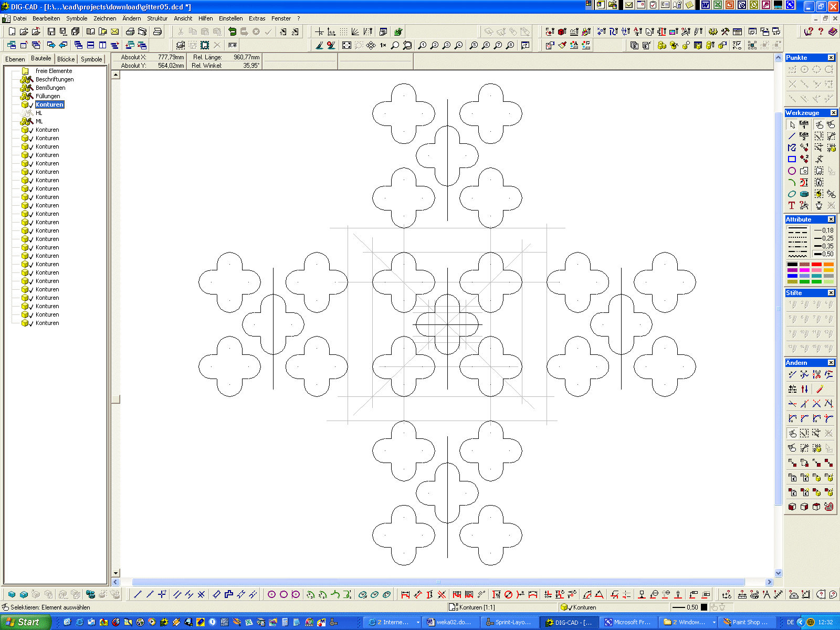This screenshot has height=630, width=840.
Task: Save the drawing with the floppy disk icon
Action: [x=51, y=32]
